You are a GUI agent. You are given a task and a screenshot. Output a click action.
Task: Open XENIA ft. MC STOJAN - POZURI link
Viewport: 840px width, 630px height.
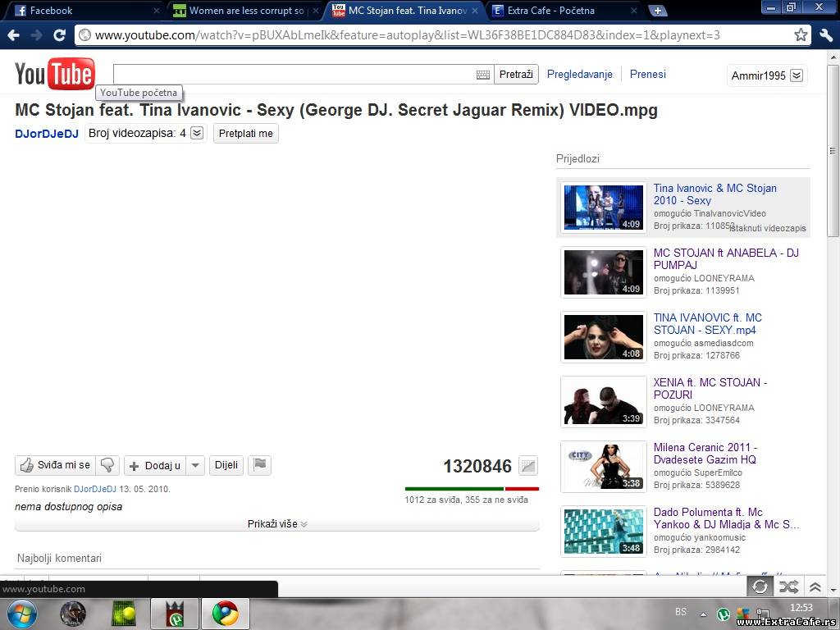710,388
